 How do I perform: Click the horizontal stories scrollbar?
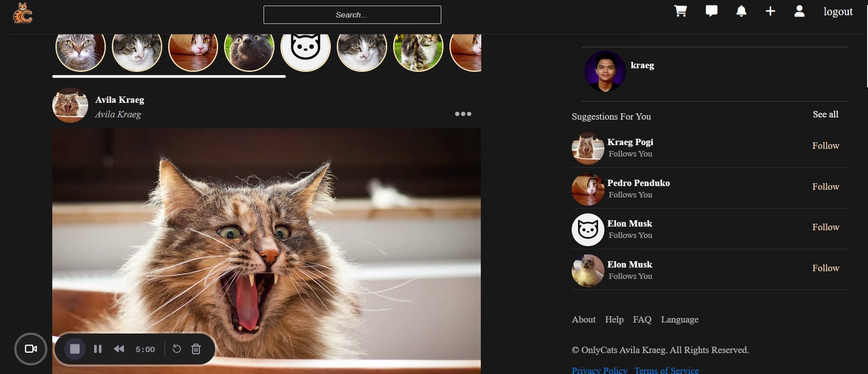[x=169, y=76]
